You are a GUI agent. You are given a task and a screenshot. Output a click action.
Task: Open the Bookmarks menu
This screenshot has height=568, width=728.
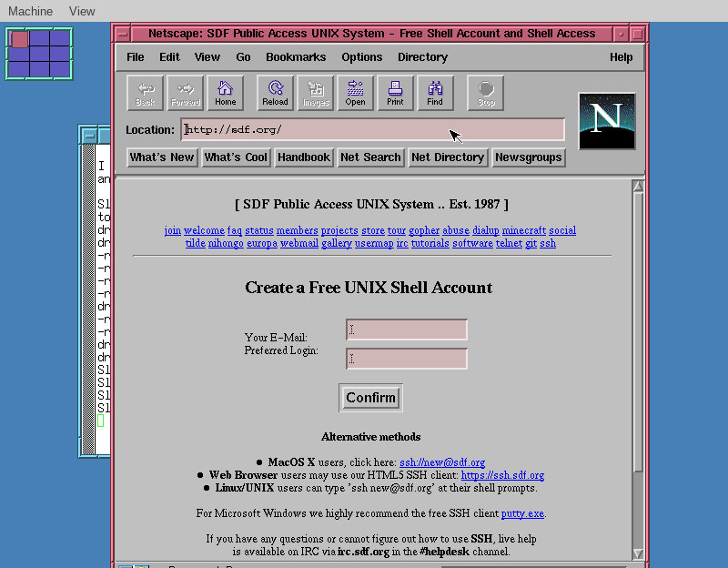296,57
